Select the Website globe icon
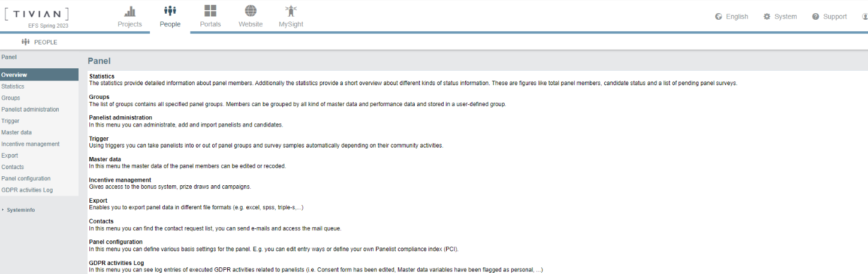This screenshot has height=274, width=868. pyautogui.click(x=251, y=11)
